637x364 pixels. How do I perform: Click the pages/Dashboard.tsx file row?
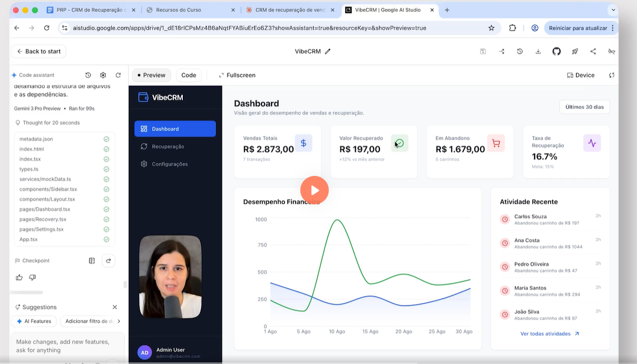click(64, 209)
